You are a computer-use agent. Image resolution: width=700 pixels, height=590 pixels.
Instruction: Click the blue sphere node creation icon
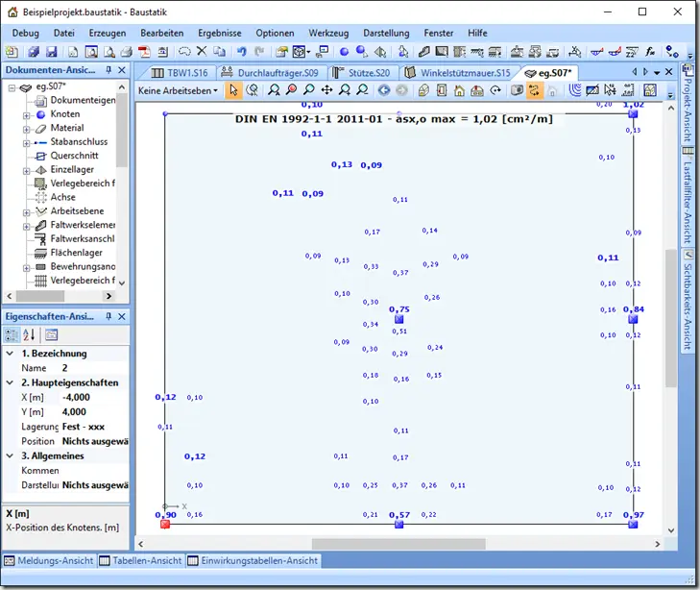click(x=344, y=52)
